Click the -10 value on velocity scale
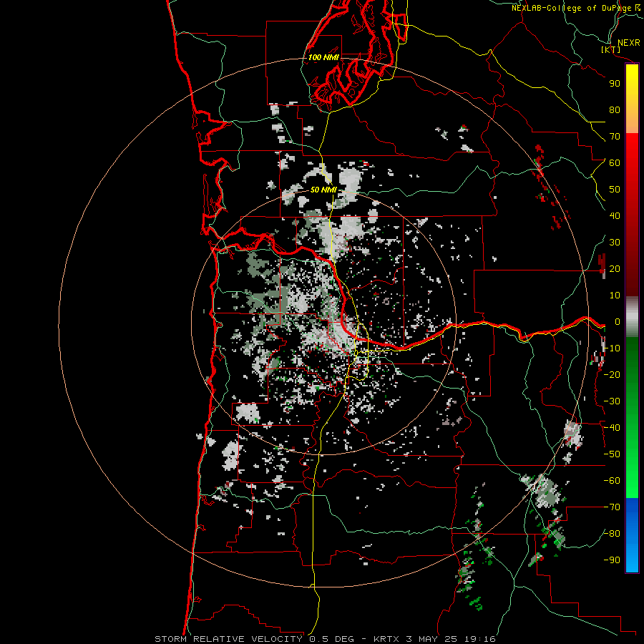Screen dimensions: 644x644 pyautogui.click(x=612, y=348)
